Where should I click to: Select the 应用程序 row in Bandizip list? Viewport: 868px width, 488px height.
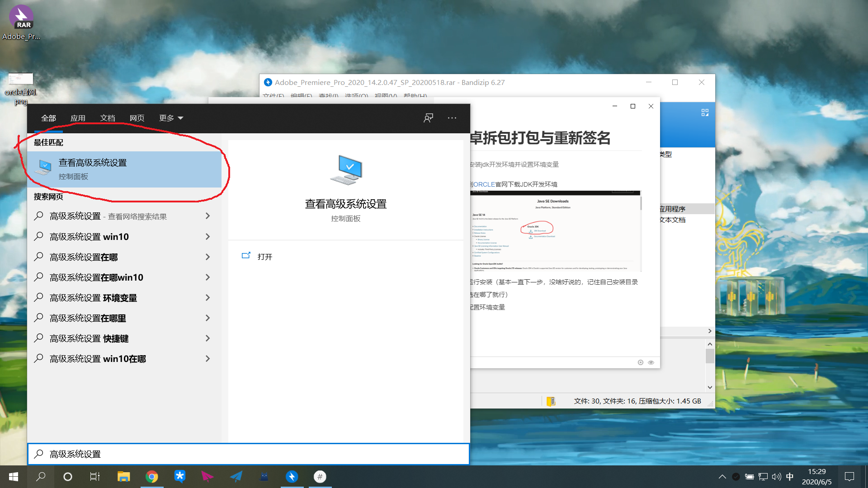tap(687, 209)
